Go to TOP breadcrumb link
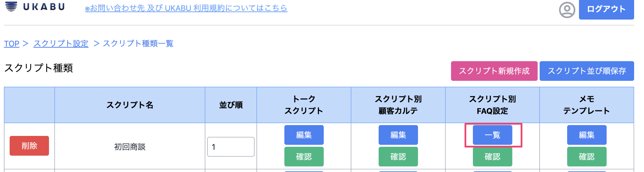The height and width of the screenshot is (172, 644). pyautogui.click(x=11, y=44)
